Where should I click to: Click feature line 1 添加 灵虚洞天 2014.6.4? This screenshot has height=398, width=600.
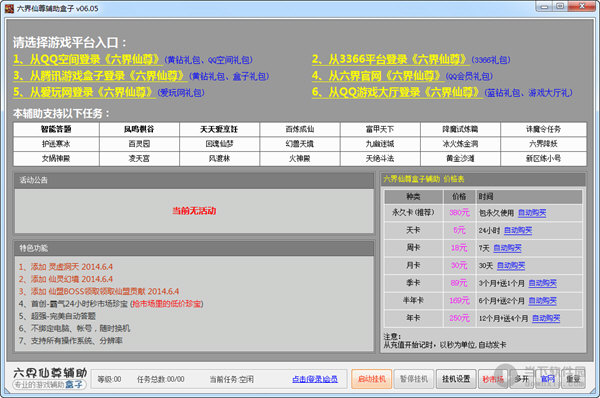pos(66,267)
